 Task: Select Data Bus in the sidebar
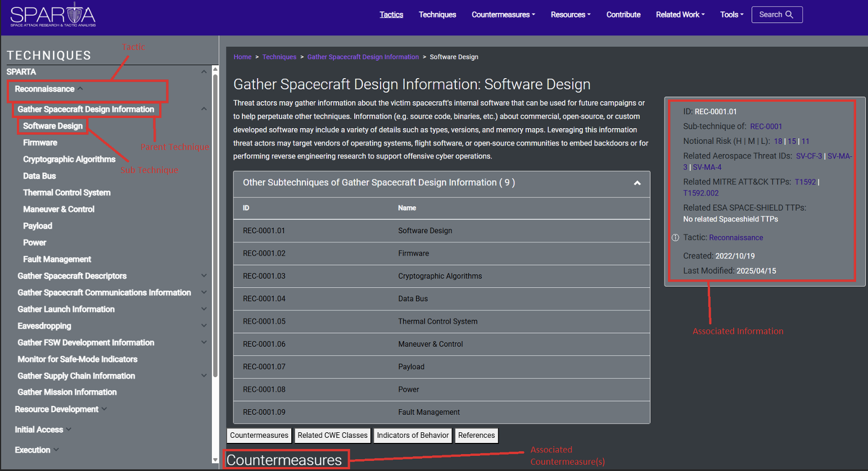point(39,176)
